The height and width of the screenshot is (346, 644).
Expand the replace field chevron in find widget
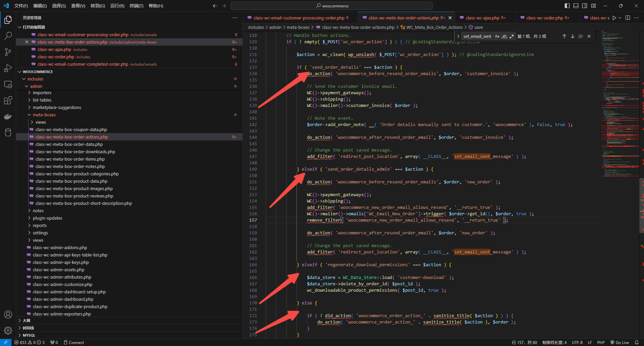458,36
